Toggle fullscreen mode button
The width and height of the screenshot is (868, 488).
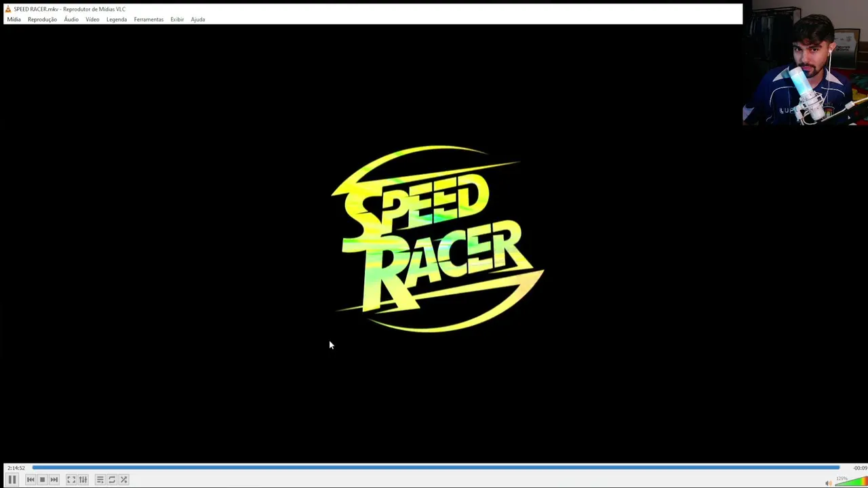[x=71, y=480]
